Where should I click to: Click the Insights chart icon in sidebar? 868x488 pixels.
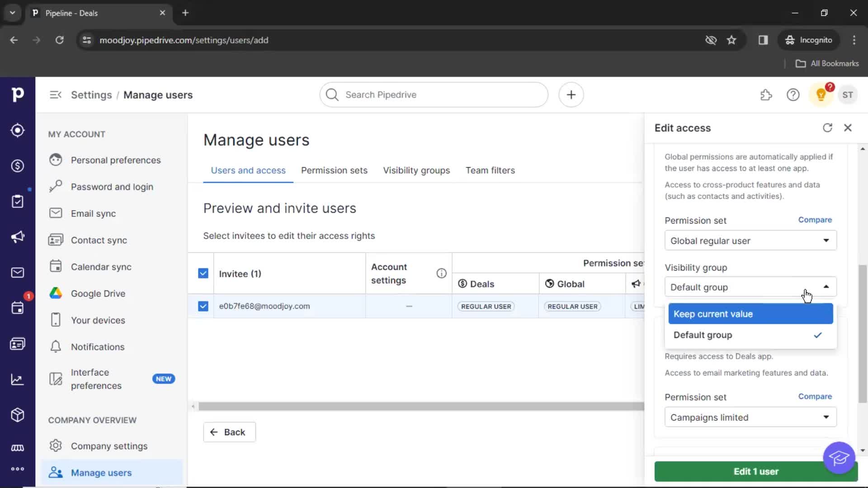point(17,380)
